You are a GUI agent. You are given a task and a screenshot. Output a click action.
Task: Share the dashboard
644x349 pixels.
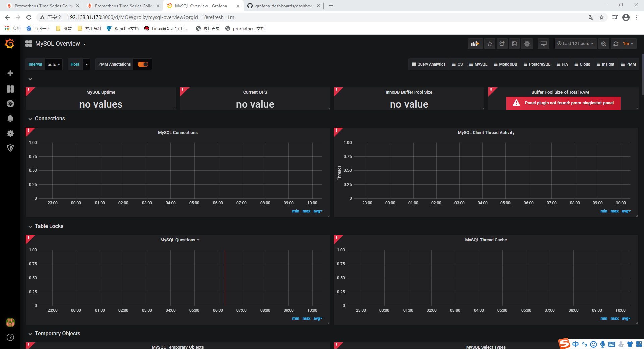coord(502,44)
